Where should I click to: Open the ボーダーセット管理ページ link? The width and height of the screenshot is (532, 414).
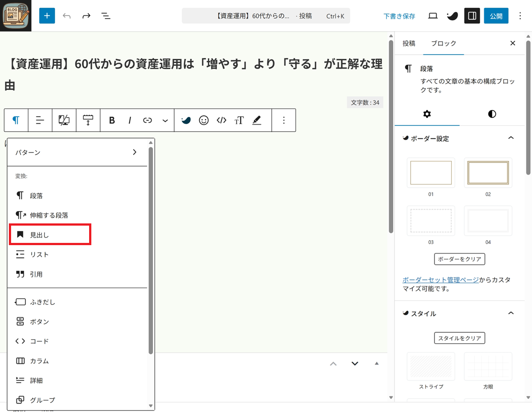coord(440,280)
